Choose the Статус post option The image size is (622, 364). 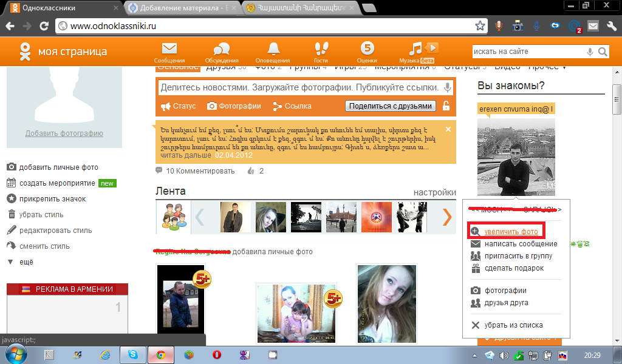pos(179,106)
